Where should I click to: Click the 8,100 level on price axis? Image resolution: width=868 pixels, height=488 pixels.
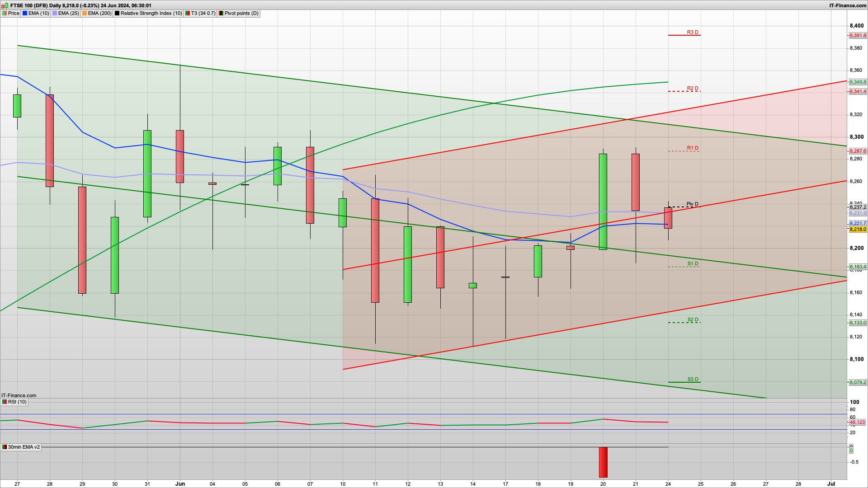(856, 359)
